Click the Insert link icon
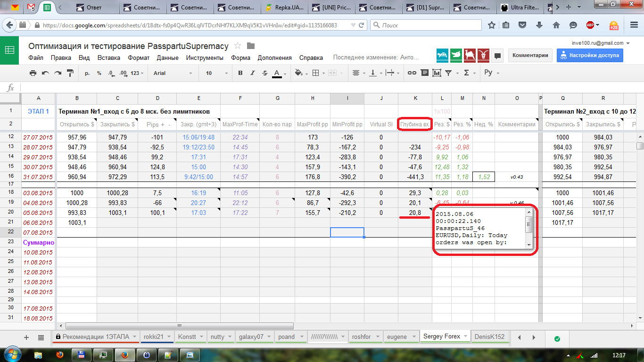The width and height of the screenshot is (644, 362). coord(412,73)
